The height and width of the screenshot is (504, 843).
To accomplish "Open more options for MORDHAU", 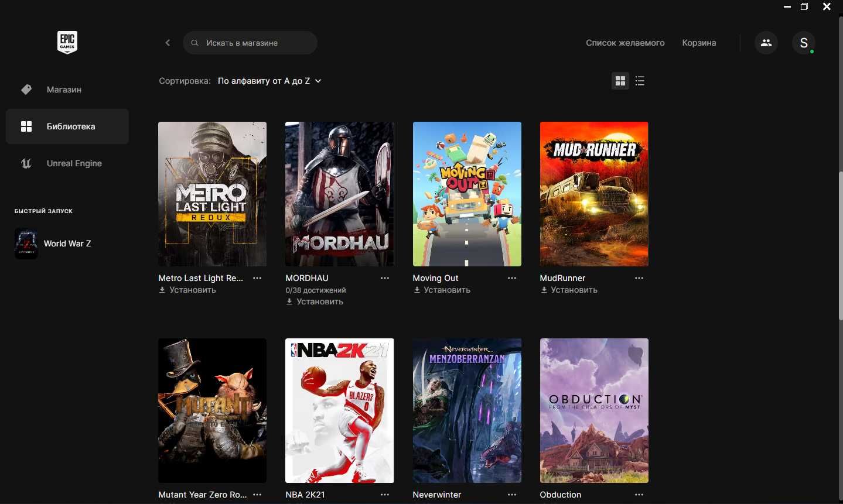I will coord(385,278).
